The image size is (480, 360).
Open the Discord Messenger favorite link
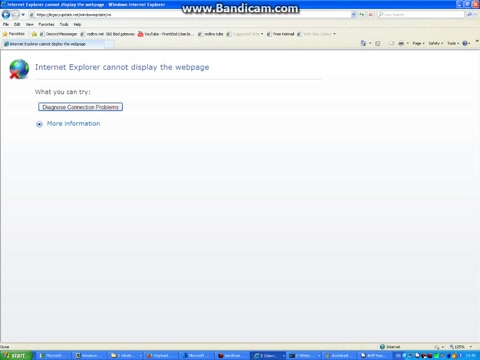pyautogui.click(x=58, y=34)
